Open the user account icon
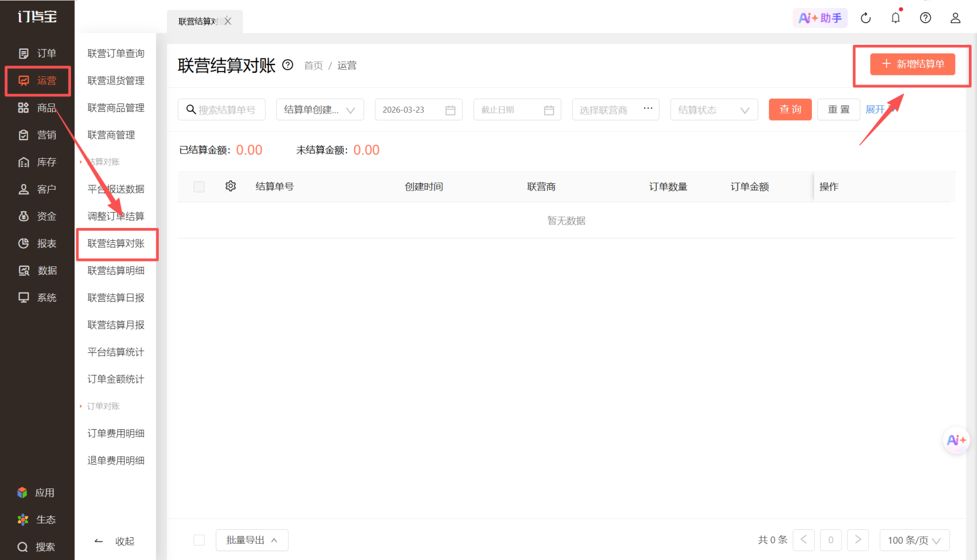The height and width of the screenshot is (560, 977). click(955, 18)
